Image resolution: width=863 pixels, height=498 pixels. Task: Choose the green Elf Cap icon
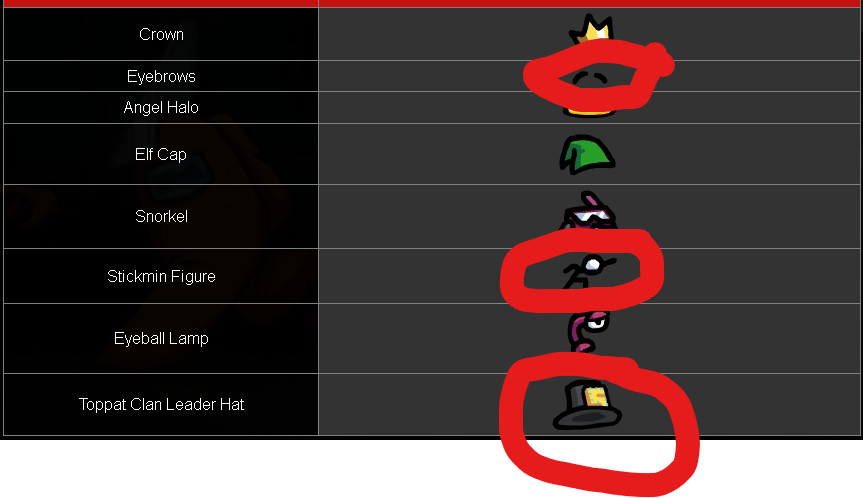[x=587, y=155]
